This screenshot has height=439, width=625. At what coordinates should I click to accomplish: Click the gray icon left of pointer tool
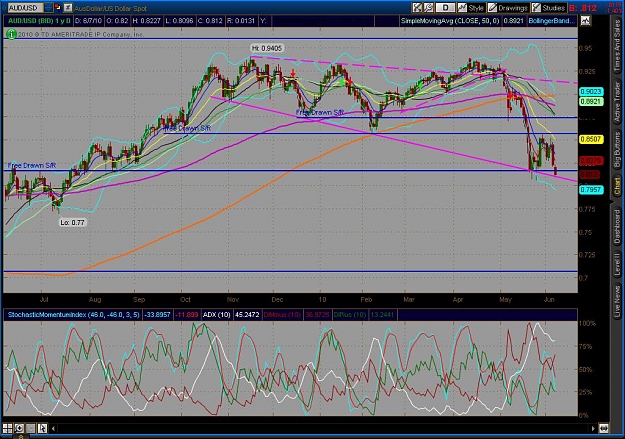(x=30, y=429)
